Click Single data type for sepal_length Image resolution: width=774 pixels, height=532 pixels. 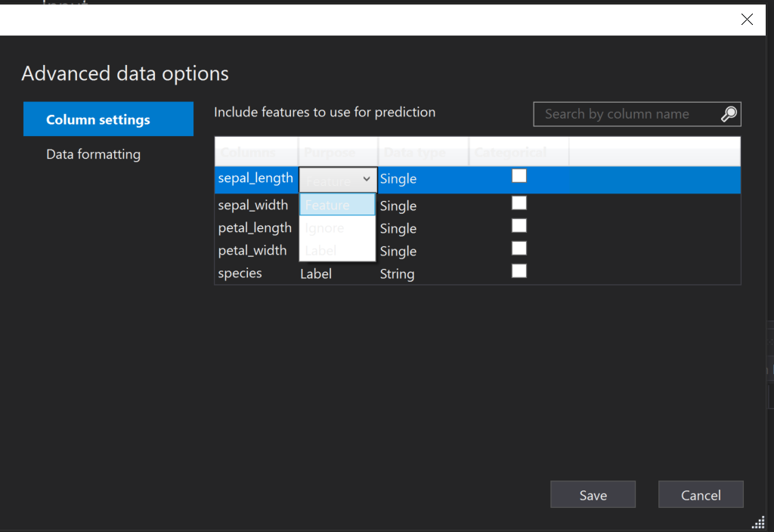click(x=398, y=178)
